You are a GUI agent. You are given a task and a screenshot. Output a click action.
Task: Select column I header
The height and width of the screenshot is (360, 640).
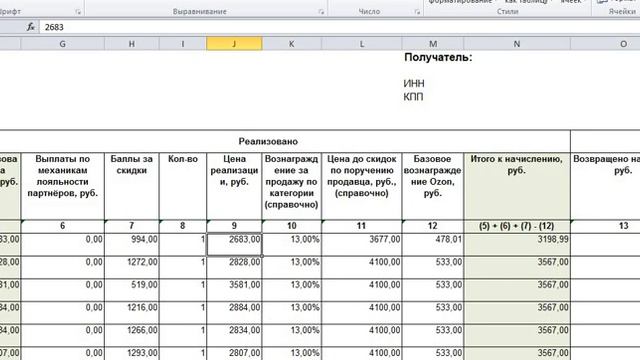tap(183, 44)
